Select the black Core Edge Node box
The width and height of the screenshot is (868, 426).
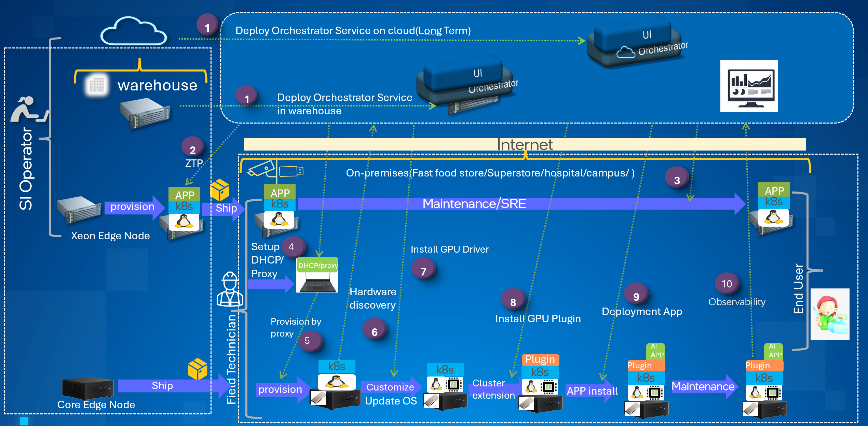[88, 388]
